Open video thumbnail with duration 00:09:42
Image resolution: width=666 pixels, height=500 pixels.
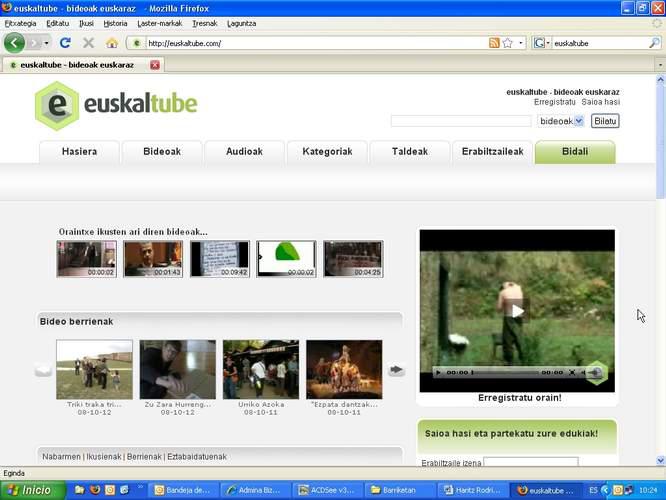coord(220,259)
